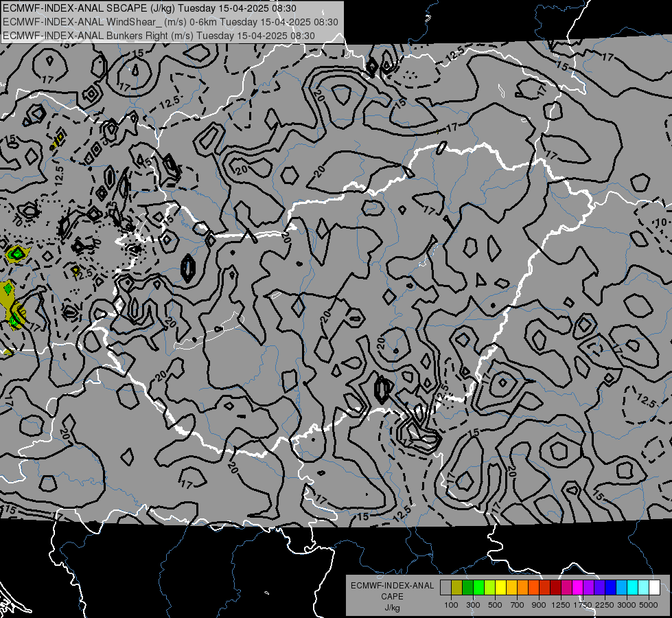Select the amber legend swatch

point(511,588)
